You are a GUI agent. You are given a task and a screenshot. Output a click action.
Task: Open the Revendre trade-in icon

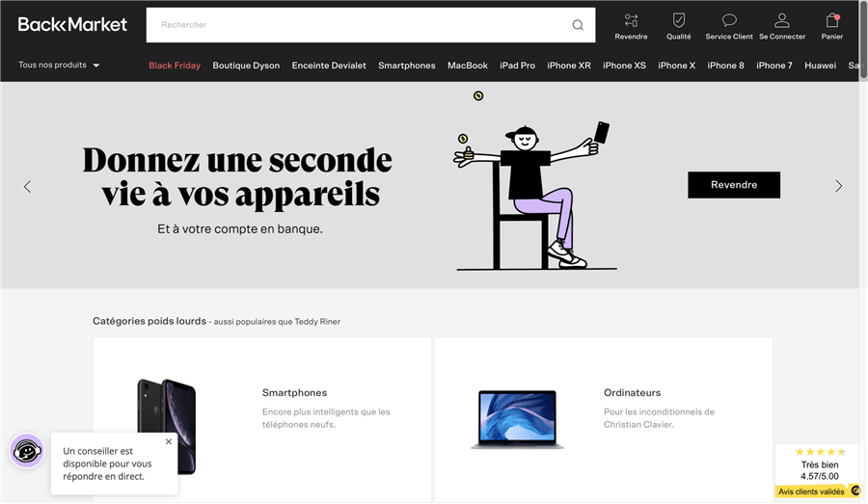click(631, 20)
